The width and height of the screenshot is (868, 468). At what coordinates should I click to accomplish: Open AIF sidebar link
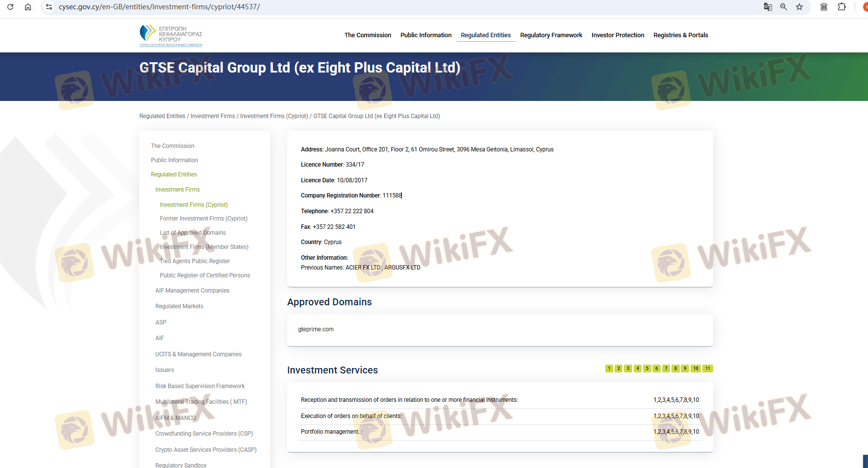tap(160, 338)
